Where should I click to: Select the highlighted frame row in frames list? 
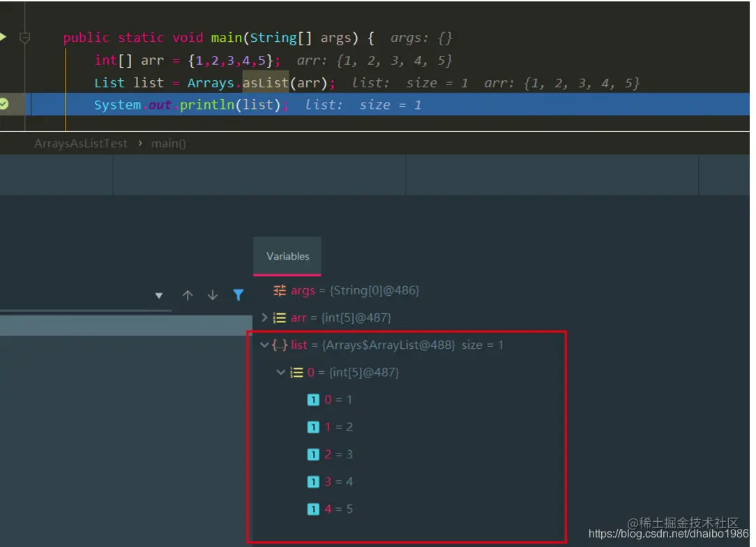(126, 325)
